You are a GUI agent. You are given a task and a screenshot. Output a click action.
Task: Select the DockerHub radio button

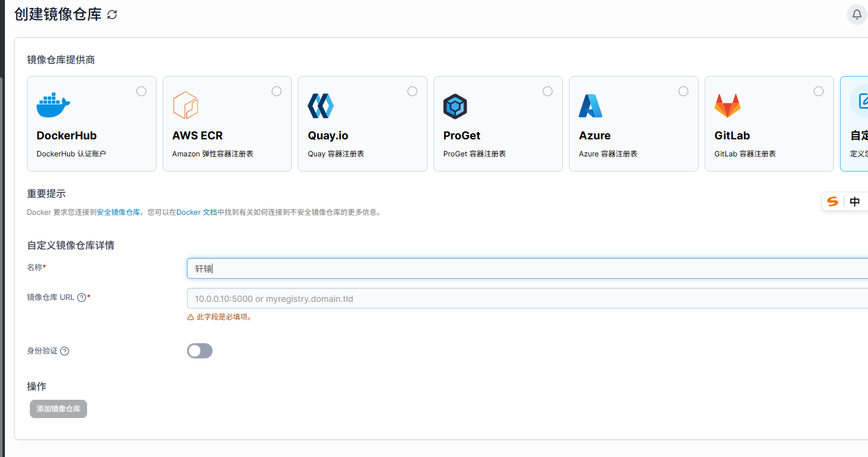point(141,91)
